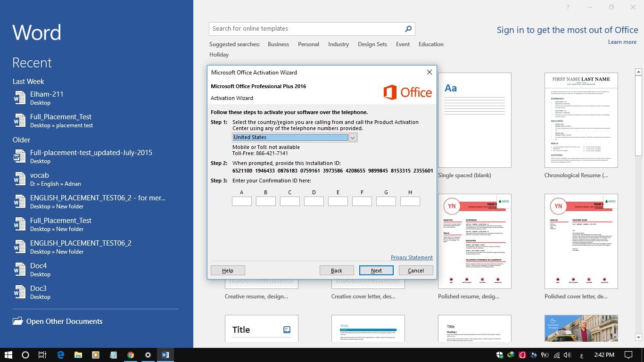Click the volume speaker tray icon
The height and width of the screenshot is (362, 644).
coord(568,355)
